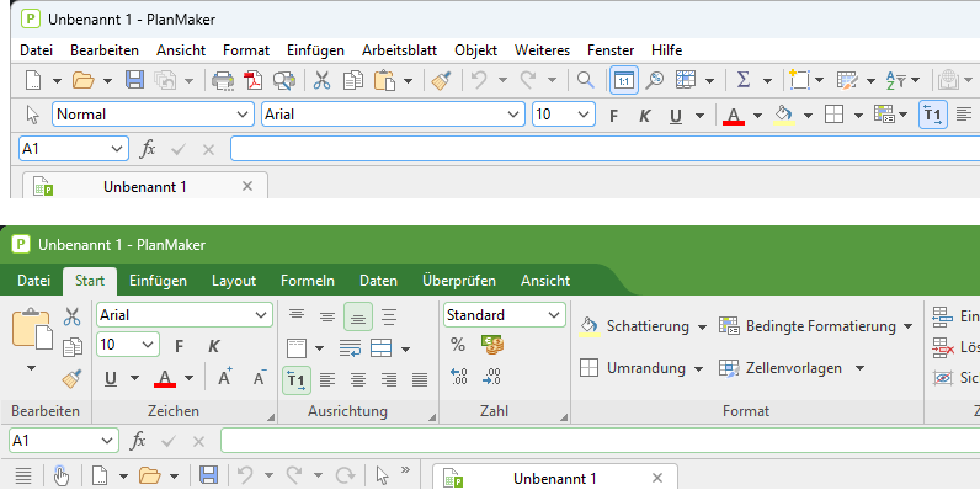The width and height of the screenshot is (980, 495).
Task: Open the Zeichen group dialog launcher
Action: tap(270, 417)
